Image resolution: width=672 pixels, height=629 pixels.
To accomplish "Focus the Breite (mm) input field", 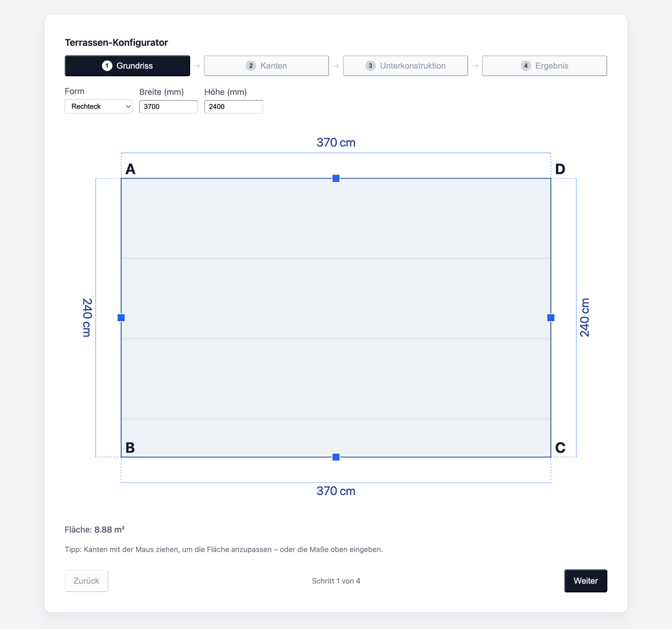I will point(169,107).
